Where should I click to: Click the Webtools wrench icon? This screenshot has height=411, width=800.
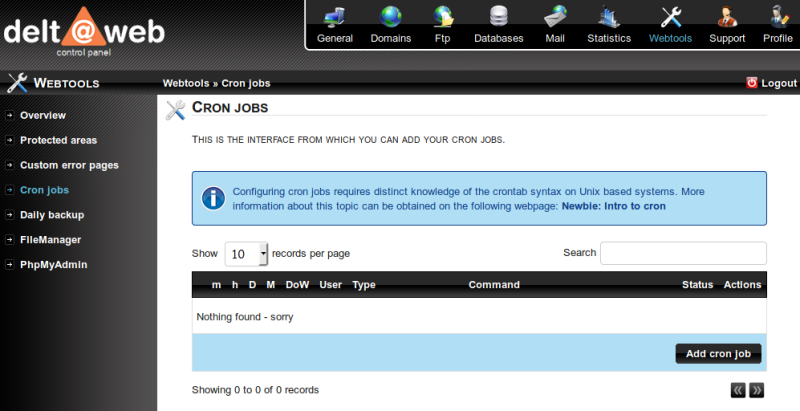click(670, 18)
